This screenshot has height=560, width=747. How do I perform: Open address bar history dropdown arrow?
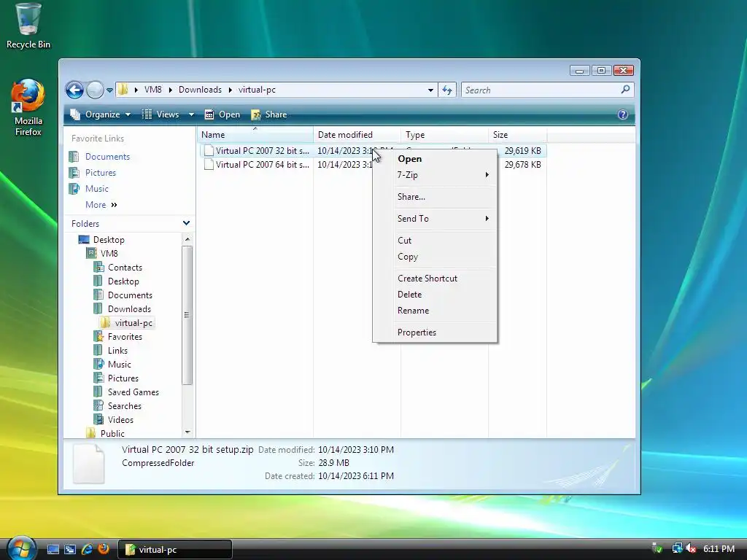(x=430, y=90)
